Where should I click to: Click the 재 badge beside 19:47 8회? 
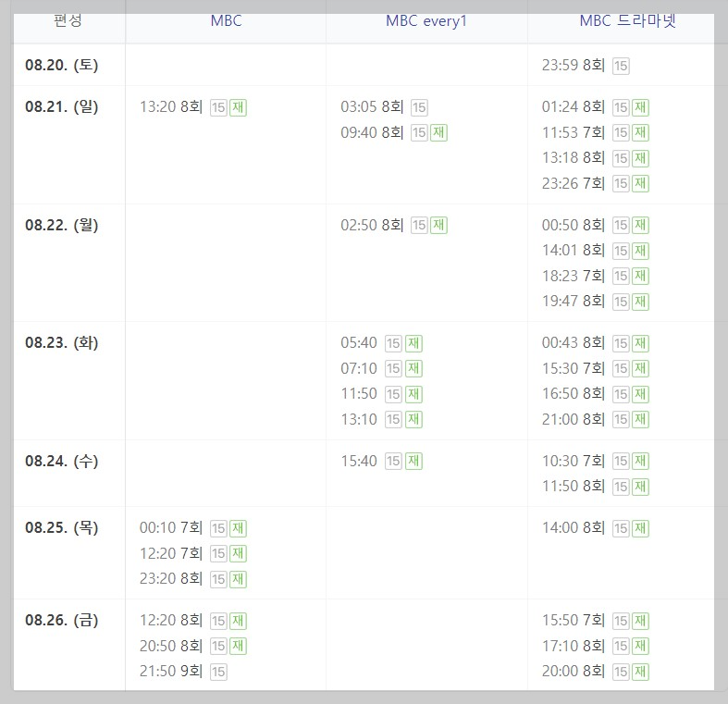pyautogui.click(x=641, y=302)
